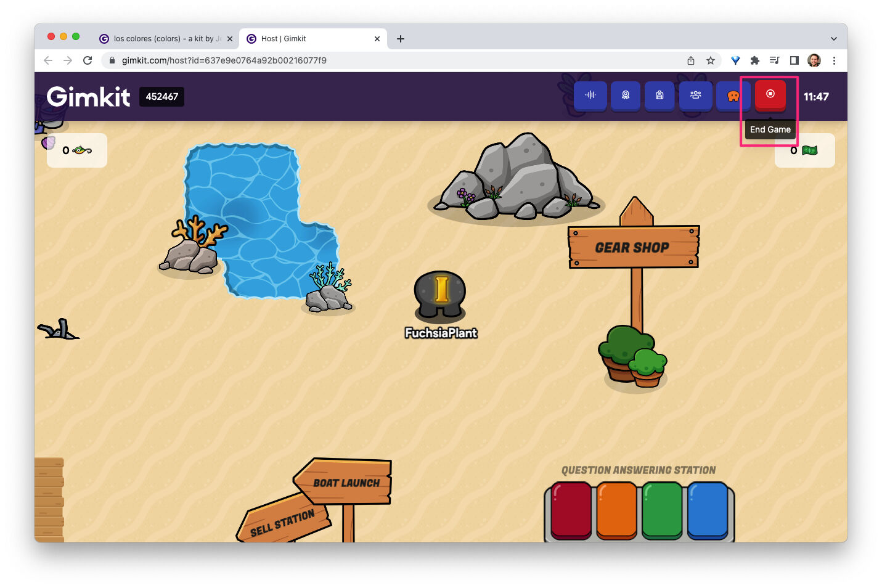This screenshot has width=882, height=588.
Task: Switch to the los colores kit tab
Action: click(x=166, y=39)
